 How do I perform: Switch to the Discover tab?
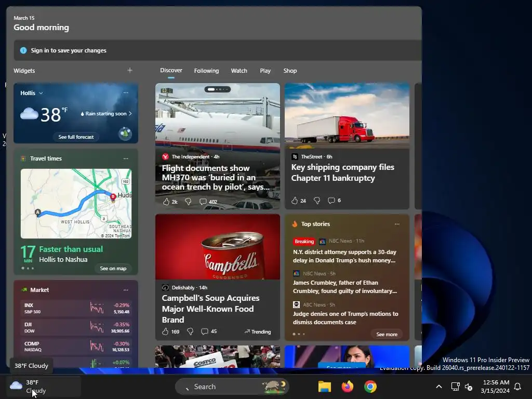(171, 70)
